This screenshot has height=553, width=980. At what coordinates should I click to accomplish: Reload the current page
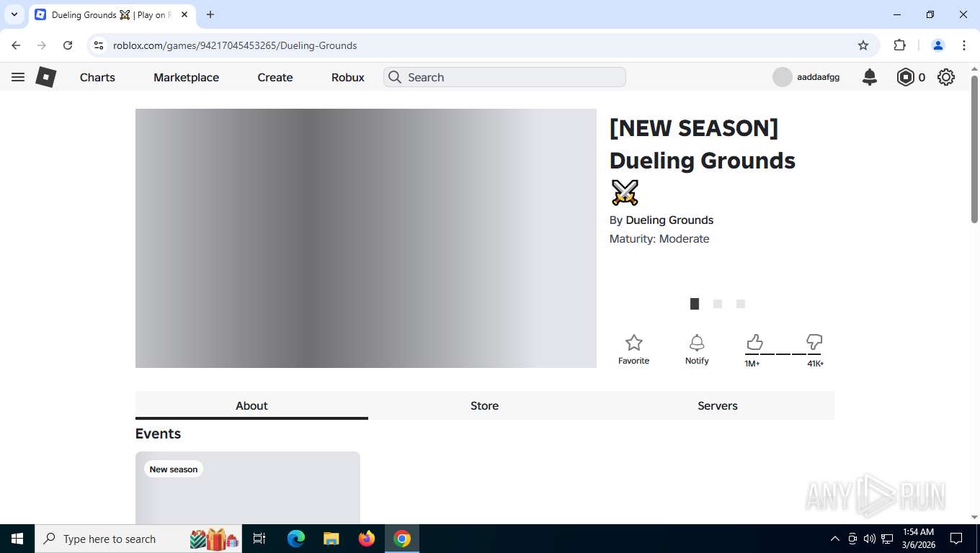pos(68,45)
